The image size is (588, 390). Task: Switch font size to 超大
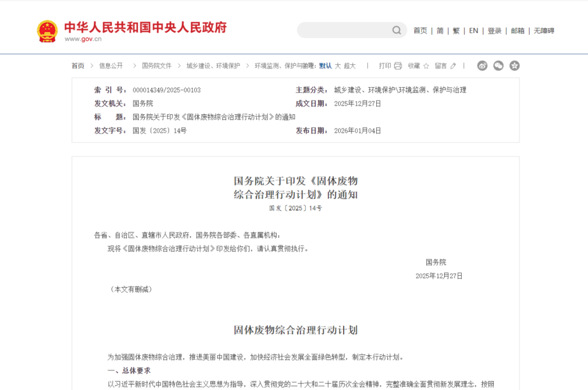click(350, 65)
